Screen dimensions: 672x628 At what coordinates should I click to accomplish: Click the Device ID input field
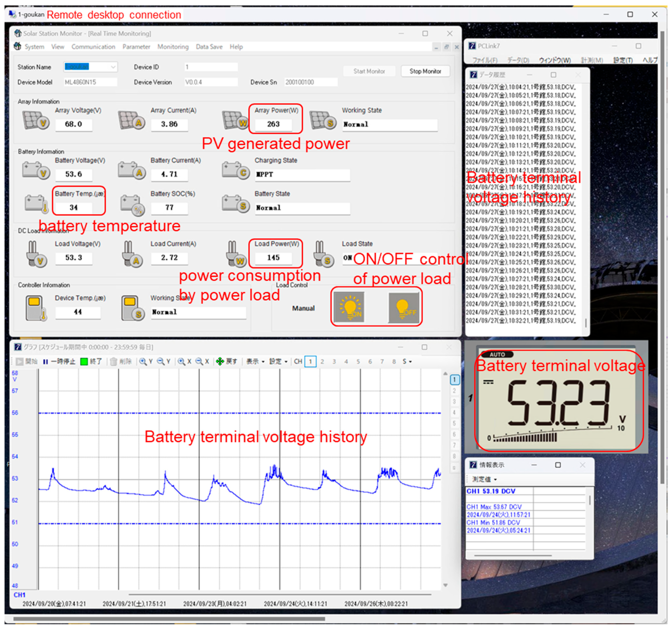pyautogui.click(x=211, y=67)
